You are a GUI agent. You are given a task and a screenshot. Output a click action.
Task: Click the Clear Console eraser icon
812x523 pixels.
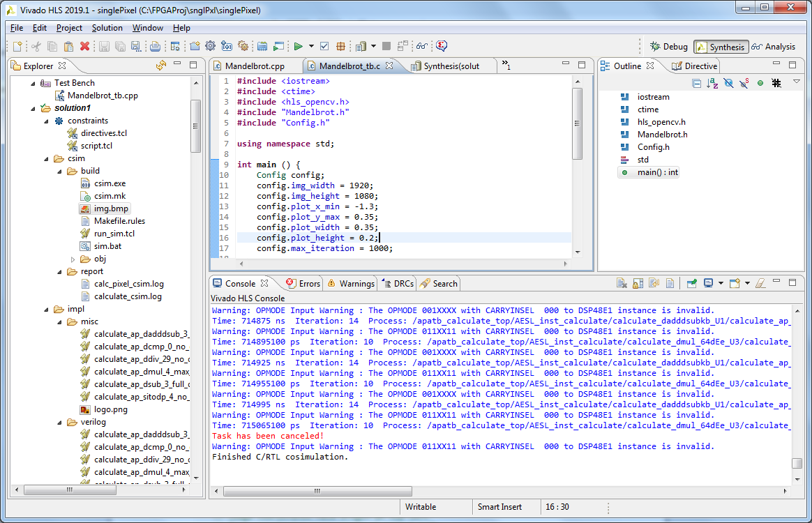click(x=760, y=283)
